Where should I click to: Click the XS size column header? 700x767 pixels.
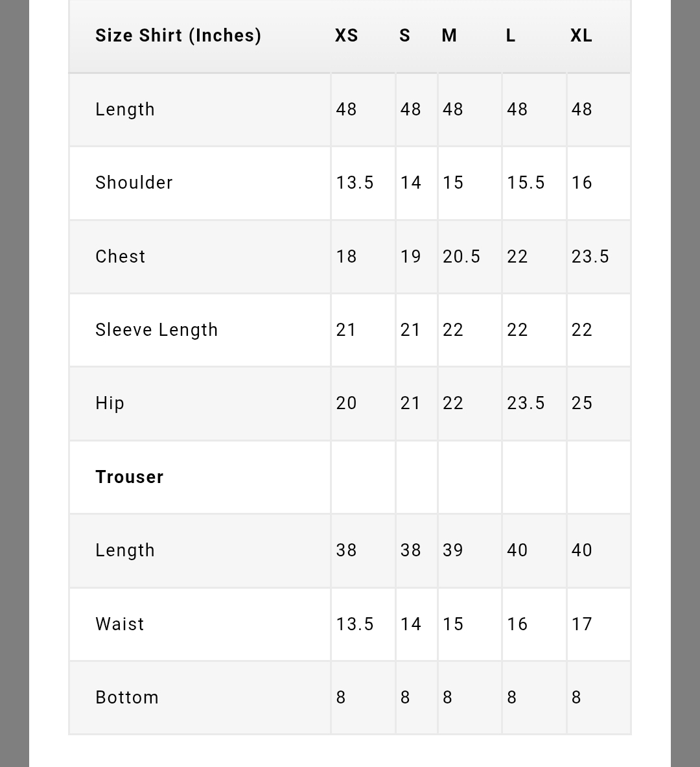(x=347, y=36)
